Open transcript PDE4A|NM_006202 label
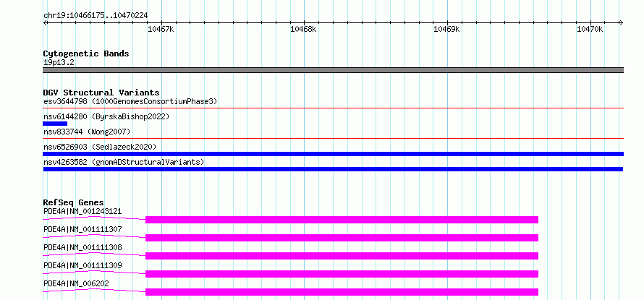The width and height of the screenshot is (644, 300). [x=76, y=283]
